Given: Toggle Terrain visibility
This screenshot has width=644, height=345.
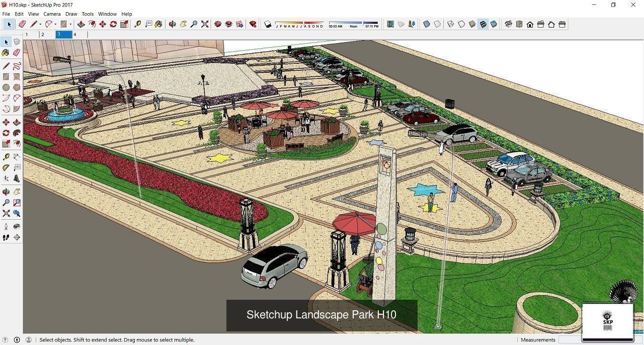Looking at the screenshot, I should [401, 24].
